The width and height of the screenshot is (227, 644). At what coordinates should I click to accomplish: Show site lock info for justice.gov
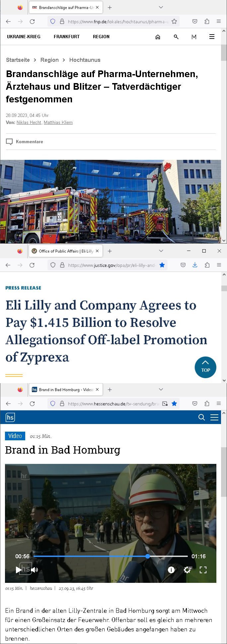coord(62,265)
